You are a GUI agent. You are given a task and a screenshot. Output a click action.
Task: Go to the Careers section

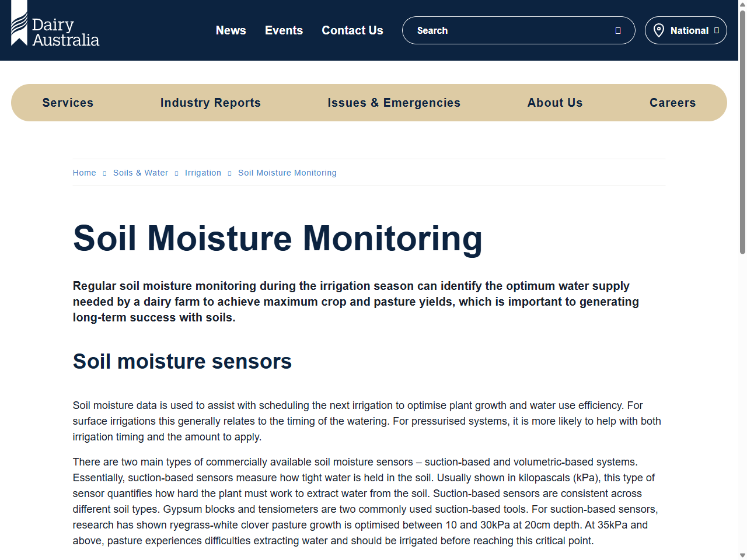click(x=672, y=103)
